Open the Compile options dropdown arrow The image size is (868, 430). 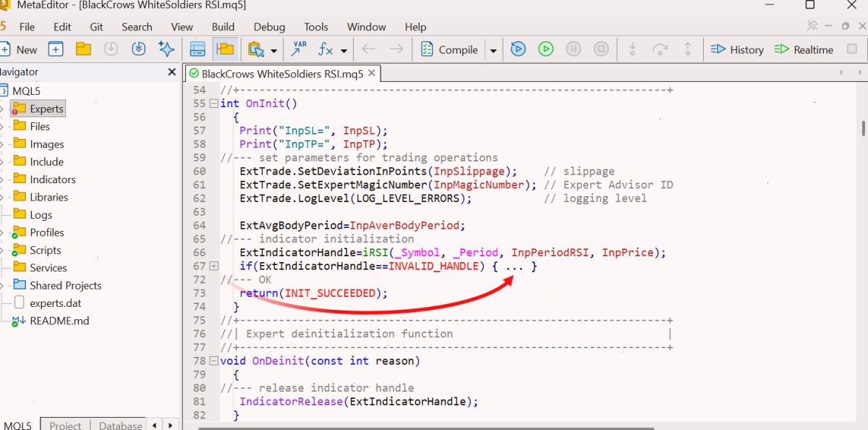click(493, 51)
